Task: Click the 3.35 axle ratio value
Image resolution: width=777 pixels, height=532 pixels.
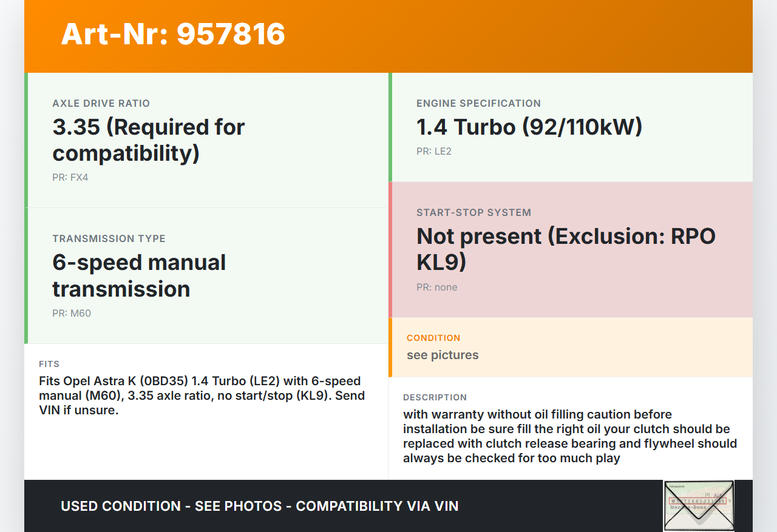Action: click(x=149, y=140)
